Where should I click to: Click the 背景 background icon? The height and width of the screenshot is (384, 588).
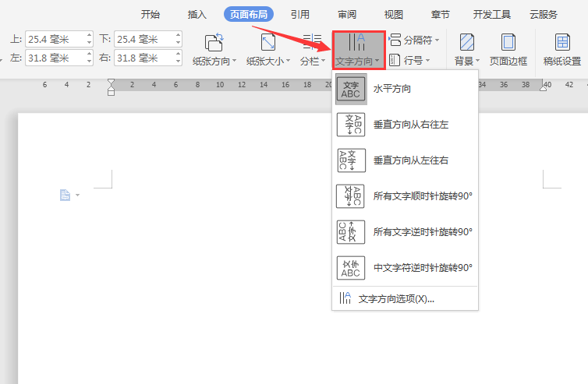coord(467,42)
